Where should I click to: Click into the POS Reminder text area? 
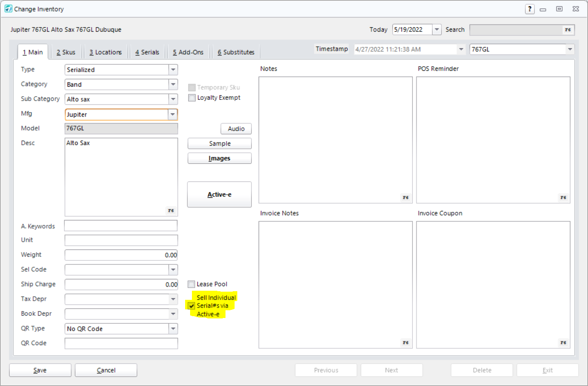click(493, 140)
